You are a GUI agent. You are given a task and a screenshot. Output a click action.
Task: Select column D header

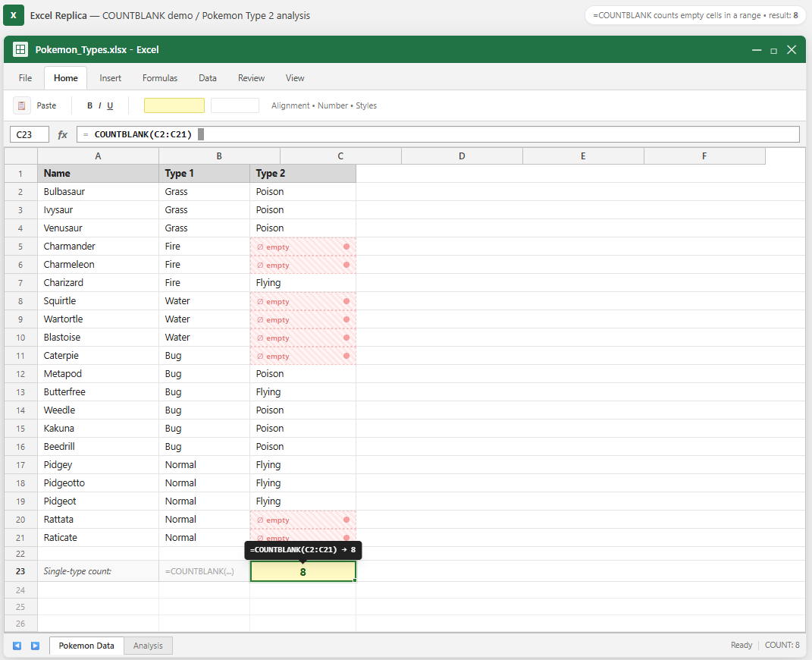tap(462, 156)
